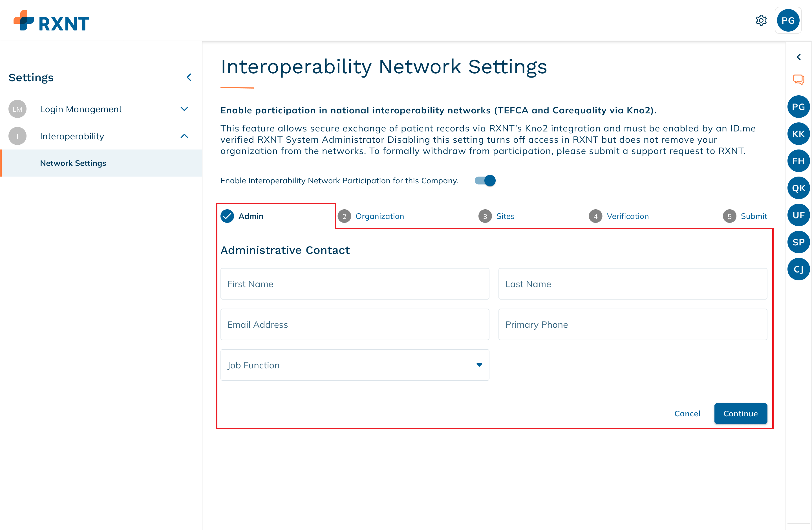
Task: Open the Job Function dropdown
Action: [x=355, y=365]
